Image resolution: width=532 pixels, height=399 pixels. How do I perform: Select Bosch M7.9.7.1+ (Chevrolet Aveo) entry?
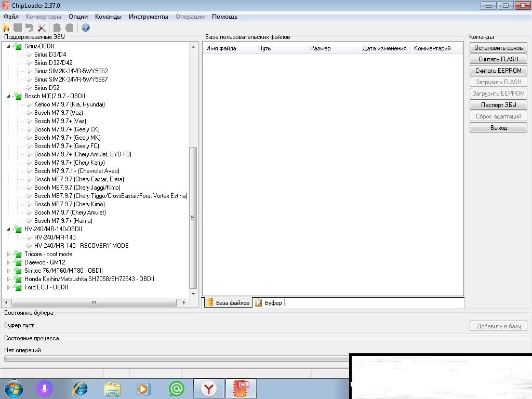(x=76, y=171)
